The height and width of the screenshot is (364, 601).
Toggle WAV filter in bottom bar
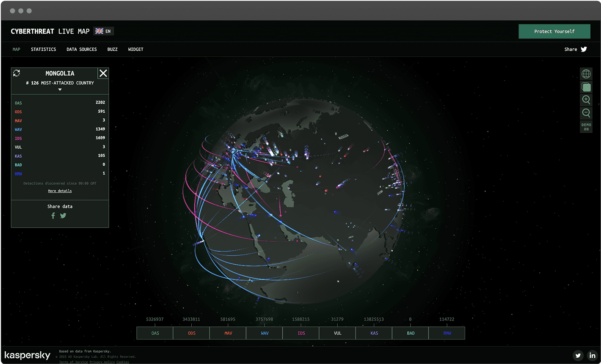pyautogui.click(x=265, y=333)
